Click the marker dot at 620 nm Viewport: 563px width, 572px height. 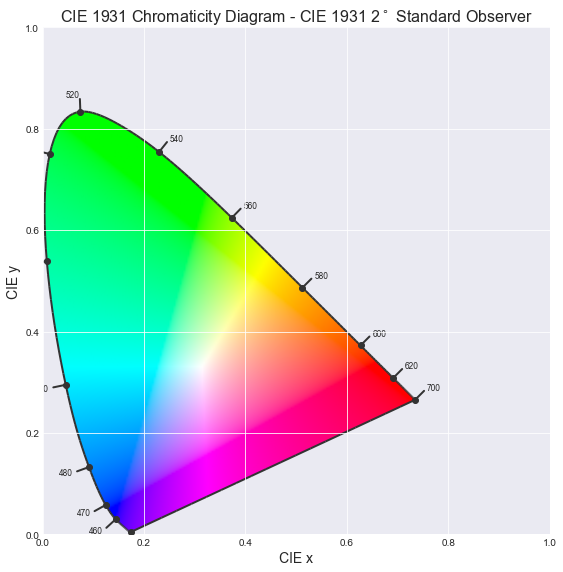(x=393, y=378)
